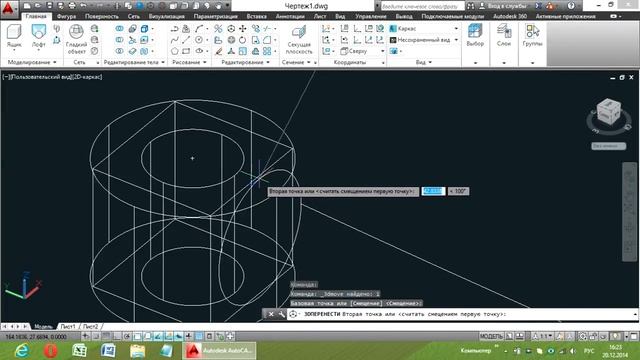
Task: Switch to the Лист1 layout tab
Action: pyautogui.click(x=68, y=327)
